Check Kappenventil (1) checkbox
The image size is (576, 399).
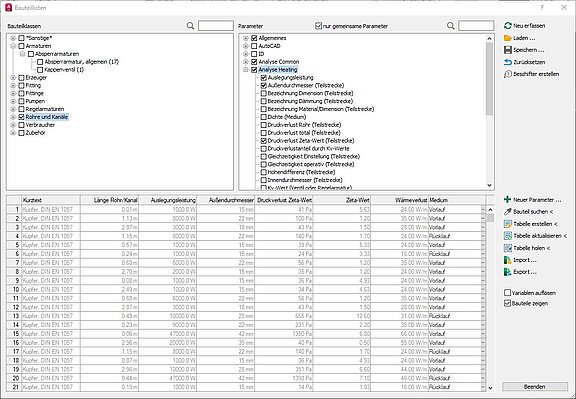pyautogui.click(x=40, y=70)
